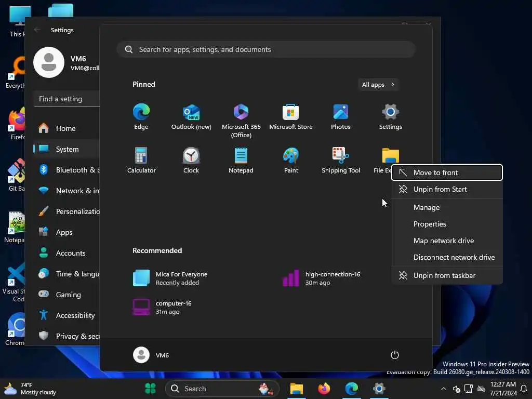Open Clock pinned app

pos(191,160)
